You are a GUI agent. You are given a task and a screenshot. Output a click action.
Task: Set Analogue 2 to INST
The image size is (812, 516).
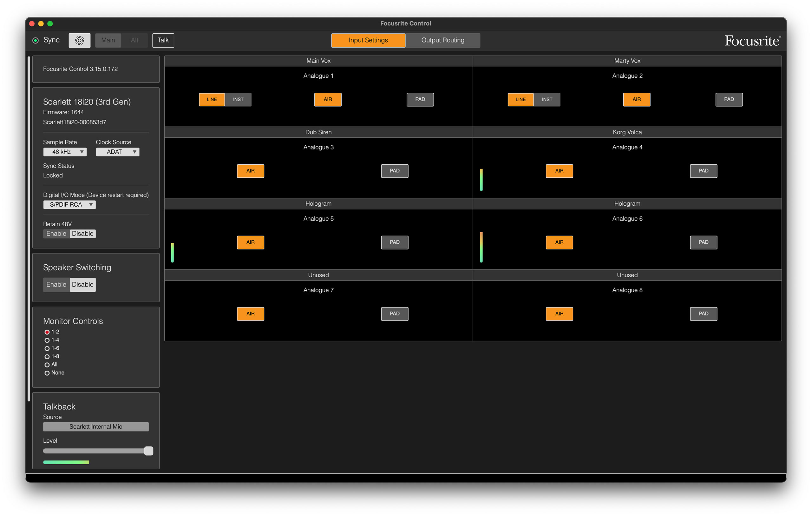click(x=547, y=100)
